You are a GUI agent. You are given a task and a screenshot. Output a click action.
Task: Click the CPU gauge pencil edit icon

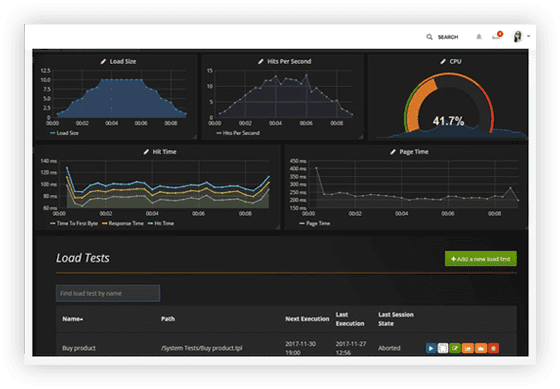[443, 61]
